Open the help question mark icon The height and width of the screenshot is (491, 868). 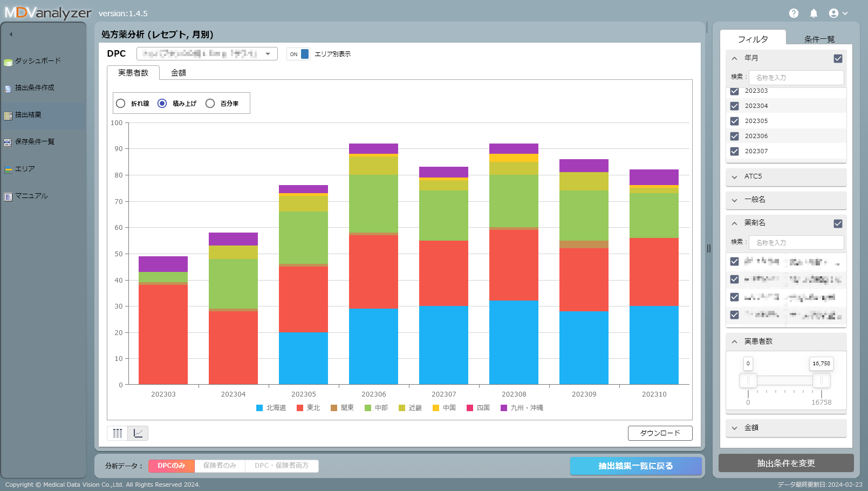pyautogui.click(x=793, y=13)
